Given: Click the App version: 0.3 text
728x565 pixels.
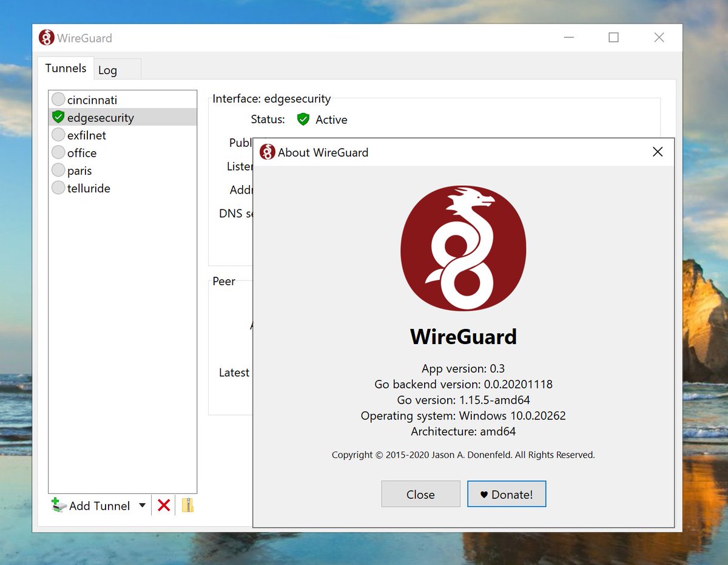Looking at the screenshot, I should click(x=463, y=368).
